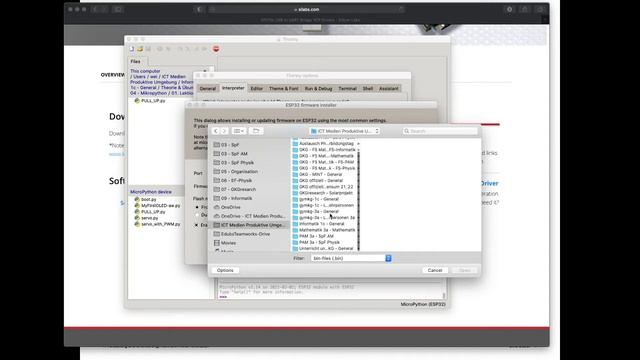Image resolution: width=640 pixels, height=360 pixels.
Task: Click the Files tab in Thonny
Action: (136, 62)
